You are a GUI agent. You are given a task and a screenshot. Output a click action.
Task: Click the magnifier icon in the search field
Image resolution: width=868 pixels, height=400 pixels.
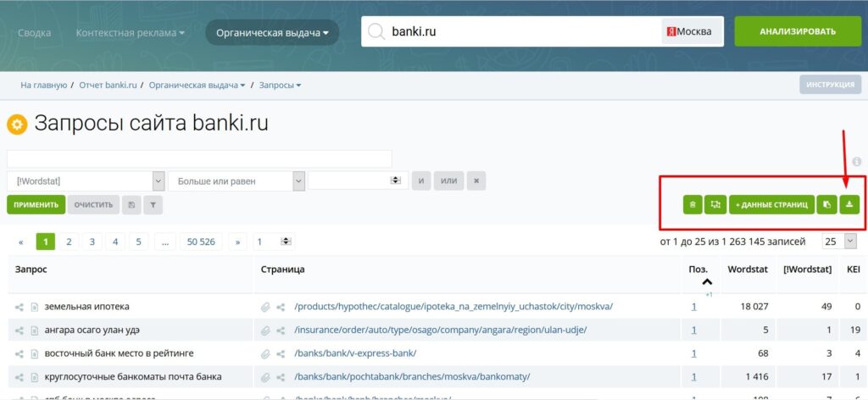click(x=376, y=31)
